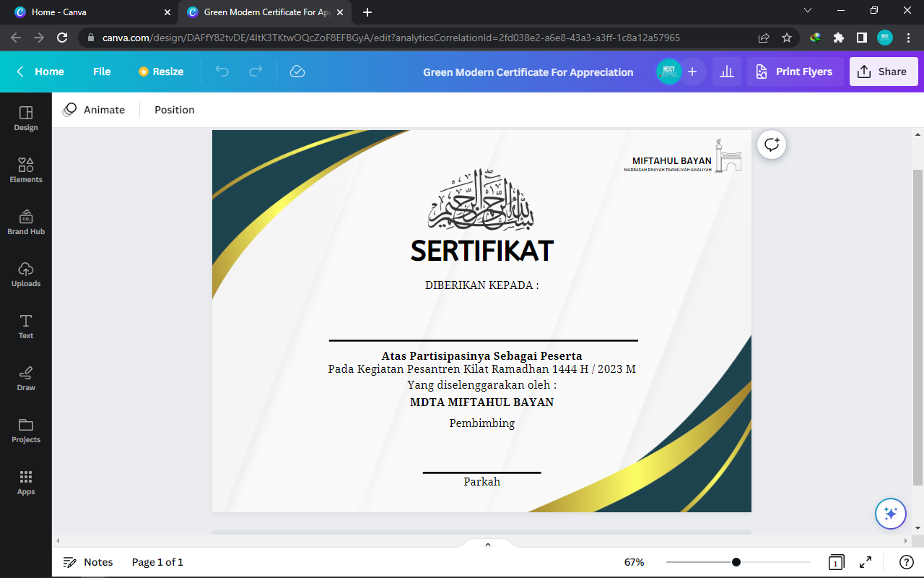The image size is (924, 578).
Task: Select the Atas Partisipasinya Sebagai Peserta line
Action: click(x=481, y=355)
